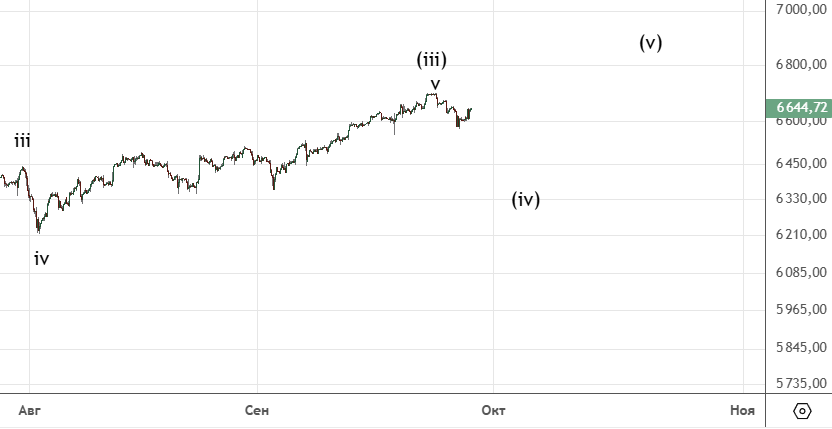Click the Окт label on time axis
832x429 pixels.
(x=492, y=410)
